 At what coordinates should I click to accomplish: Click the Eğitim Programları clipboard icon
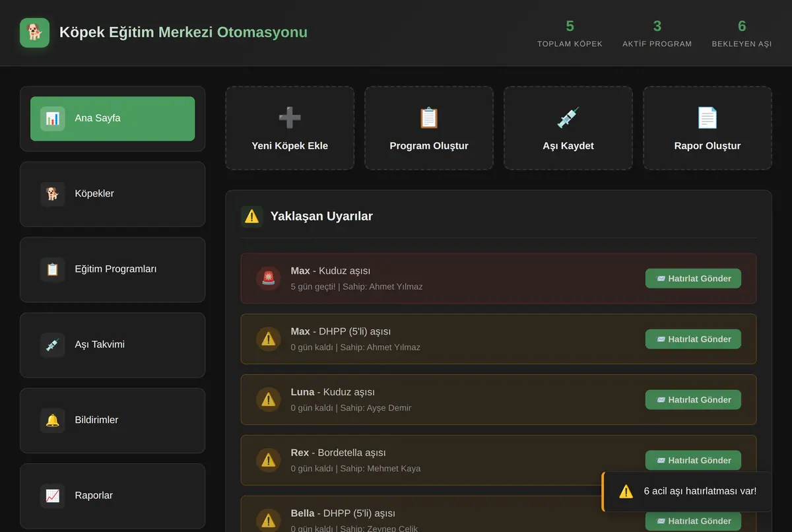(x=53, y=269)
